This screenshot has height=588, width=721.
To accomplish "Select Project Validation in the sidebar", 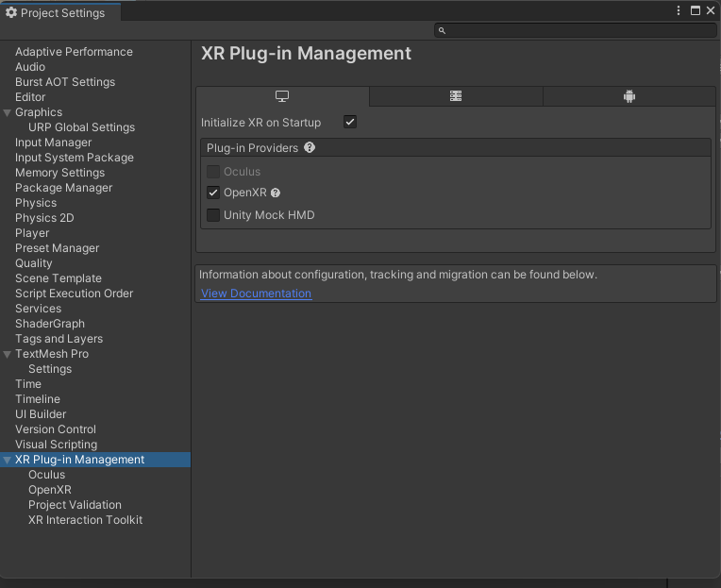I will click(75, 505).
